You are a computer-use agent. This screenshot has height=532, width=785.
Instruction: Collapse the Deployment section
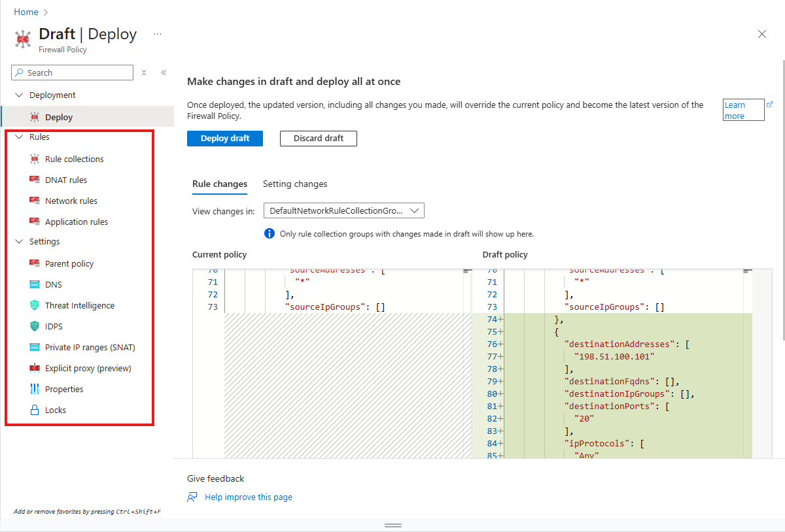(18, 95)
